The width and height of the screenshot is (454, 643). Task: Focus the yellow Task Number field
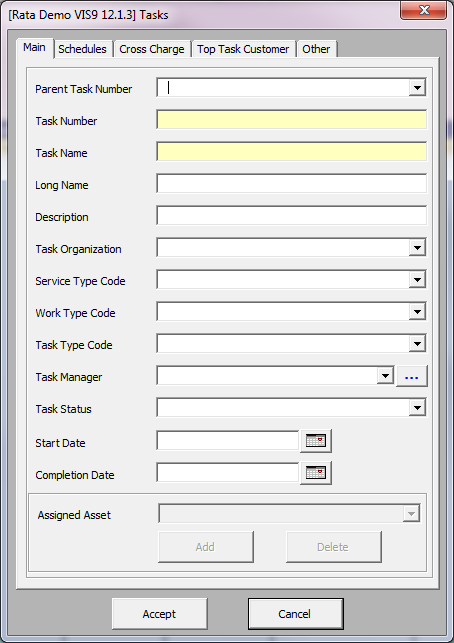click(x=292, y=120)
